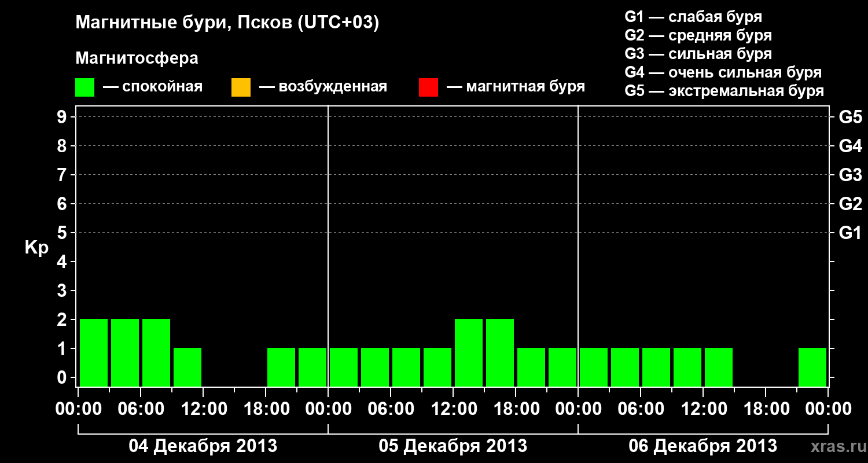
Task: Click the right-axis 'G1' label at Kp 5 level
Action: [850, 233]
